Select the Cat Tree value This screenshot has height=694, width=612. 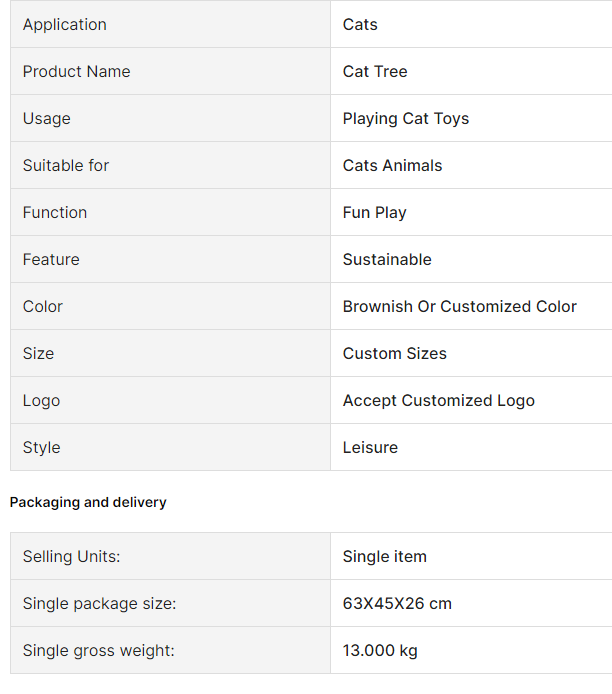tap(375, 71)
